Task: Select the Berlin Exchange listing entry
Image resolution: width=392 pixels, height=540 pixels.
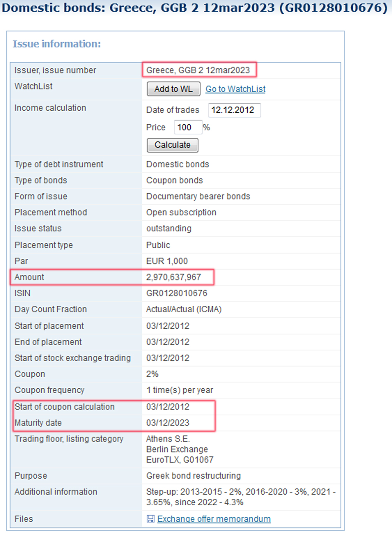Action: [x=177, y=449]
